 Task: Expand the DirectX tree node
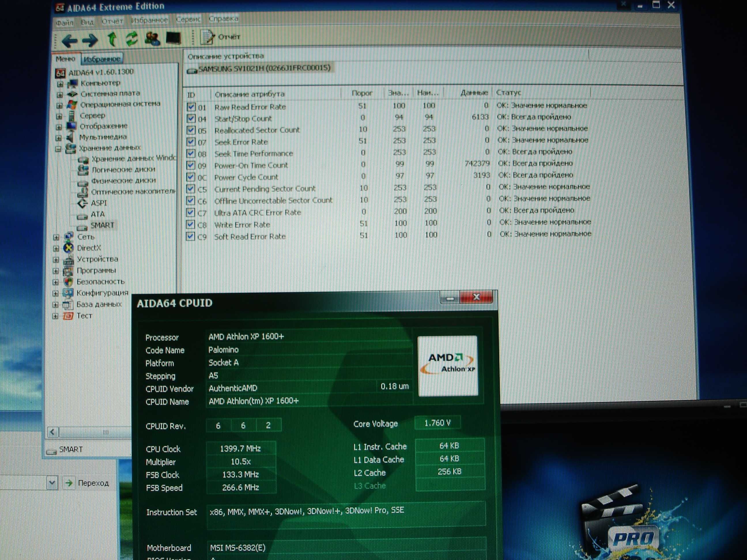pos(56,248)
